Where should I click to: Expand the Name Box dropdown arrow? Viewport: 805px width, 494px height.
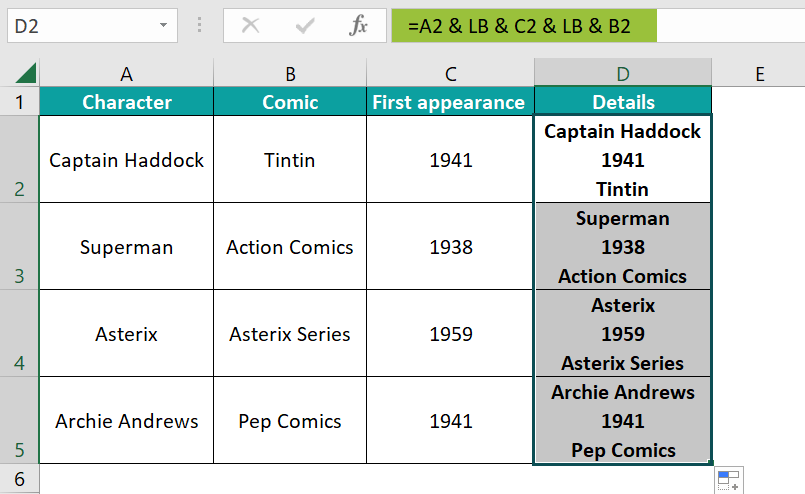coord(163,25)
